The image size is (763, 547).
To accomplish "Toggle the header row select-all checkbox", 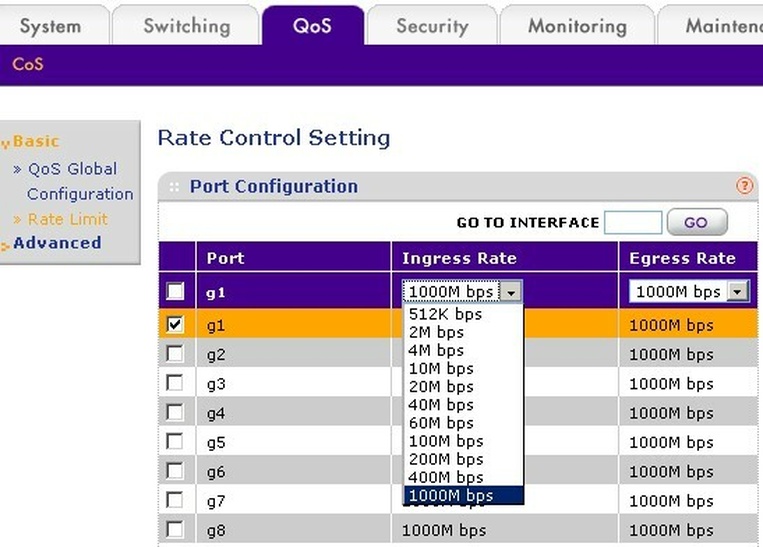I will point(175,292).
